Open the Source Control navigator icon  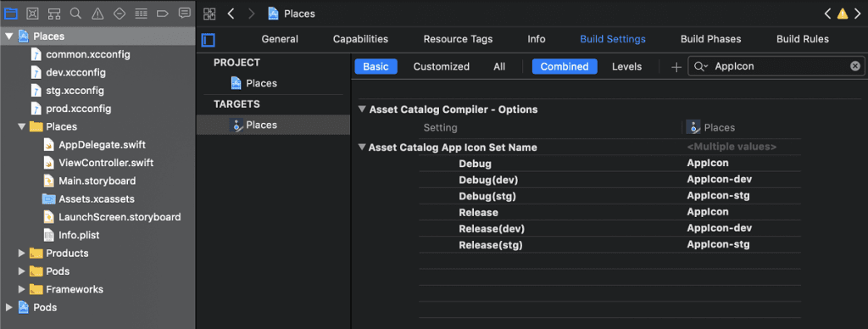(x=33, y=14)
